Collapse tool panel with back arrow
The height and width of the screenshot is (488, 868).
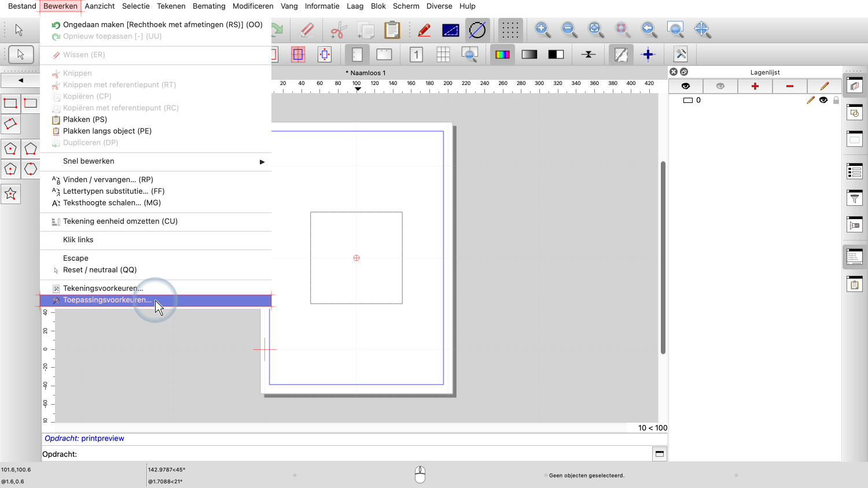point(21,80)
